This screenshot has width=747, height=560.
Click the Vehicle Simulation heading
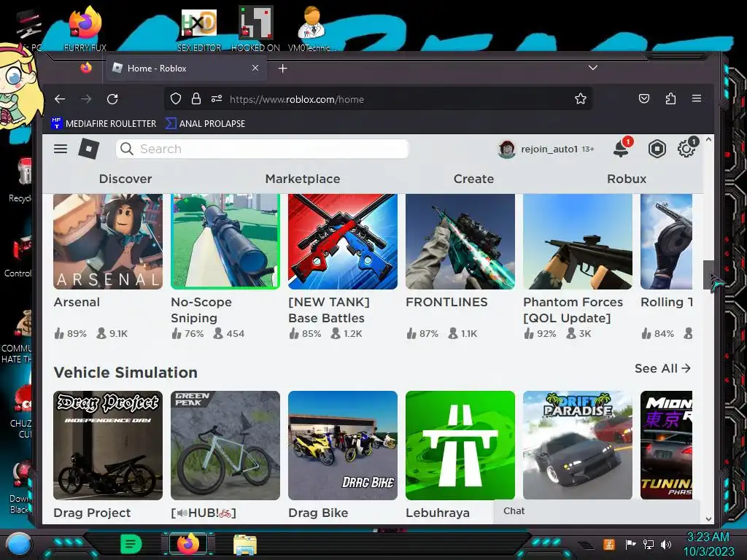[x=125, y=373]
